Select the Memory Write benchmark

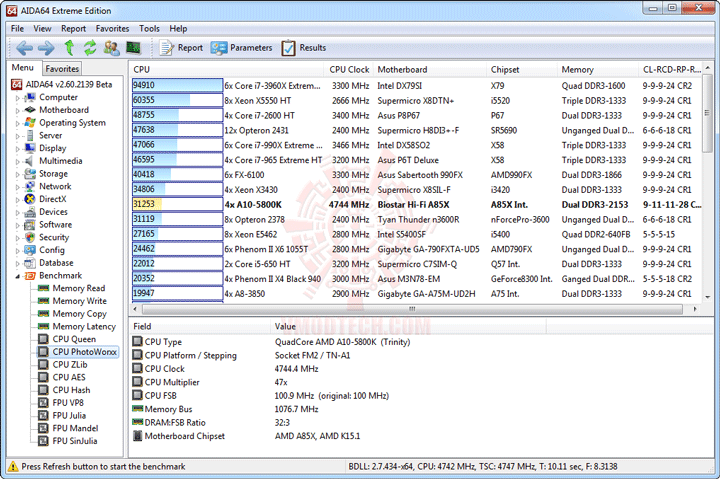click(x=79, y=301)
